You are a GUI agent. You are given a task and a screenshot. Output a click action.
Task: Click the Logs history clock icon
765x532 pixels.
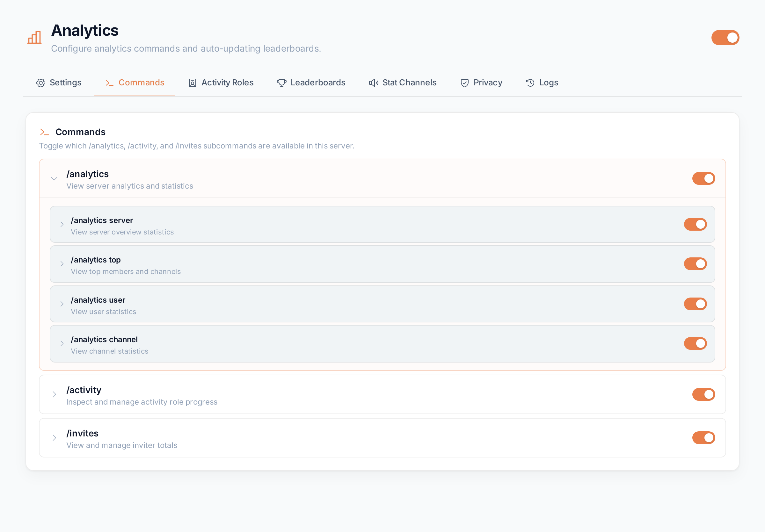(x=530, y=83)
